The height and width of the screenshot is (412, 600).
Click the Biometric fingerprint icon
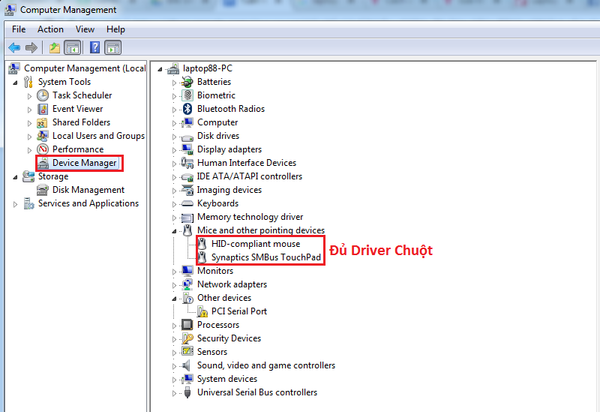(188, 95)
